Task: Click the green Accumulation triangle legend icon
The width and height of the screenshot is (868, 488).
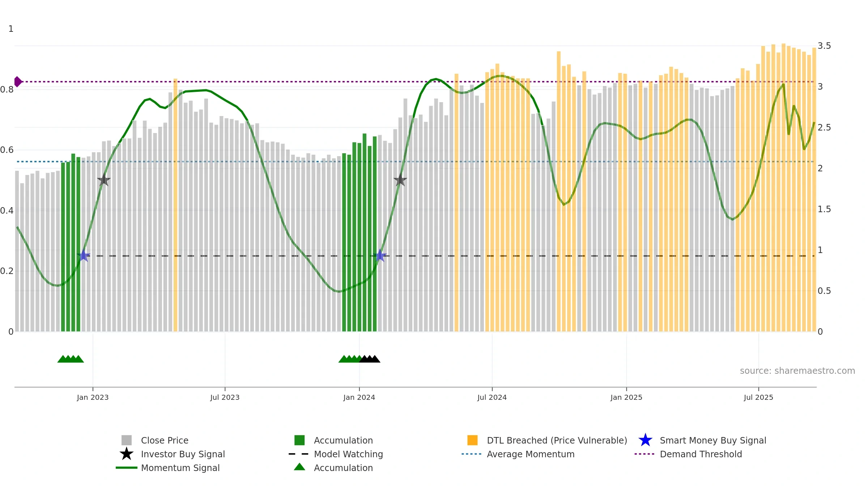Action: pyautogui.click(x=299, y=467)
